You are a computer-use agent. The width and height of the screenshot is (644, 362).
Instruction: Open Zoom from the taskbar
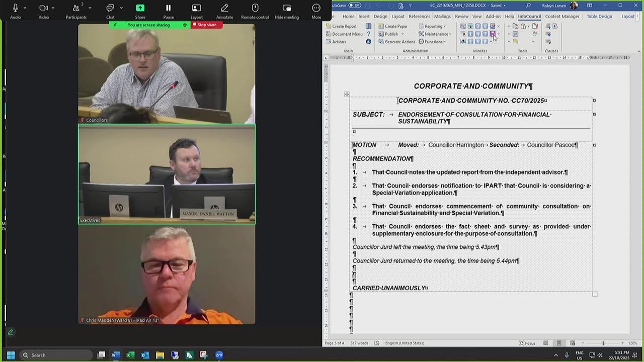pyautogui.click(x=219, y=355)
